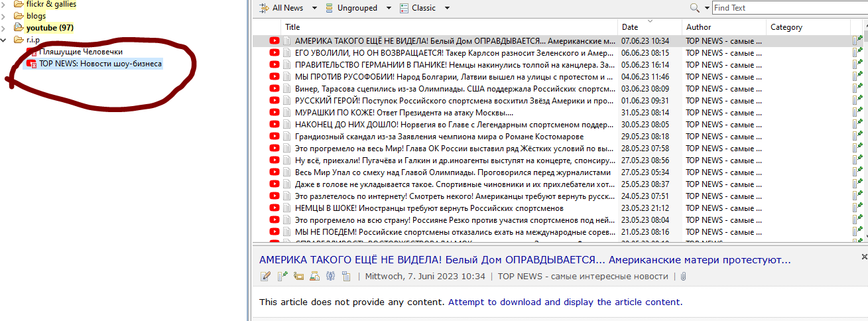This screenshot has height=321, width=868.
Task: Click the search magnifier icon
Action: pyautogui.click(x=694, y=8)
